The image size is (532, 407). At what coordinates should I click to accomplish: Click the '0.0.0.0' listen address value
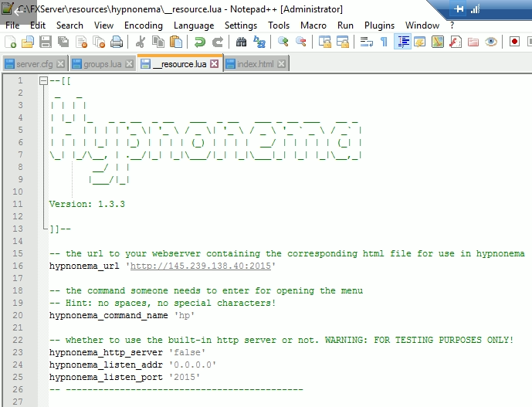pyautogui.click(x=192, y=365)
